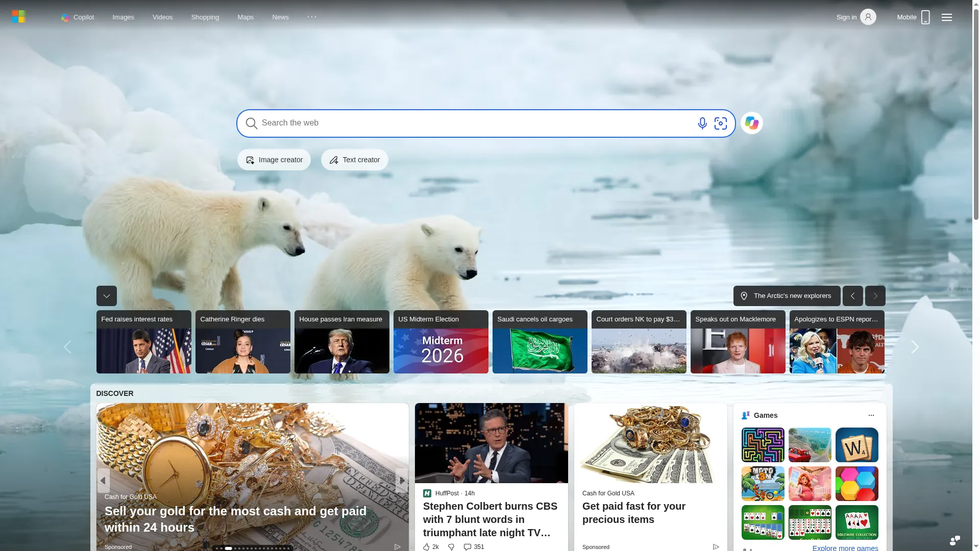Open the Mobile app link

[x=913, y=17]
